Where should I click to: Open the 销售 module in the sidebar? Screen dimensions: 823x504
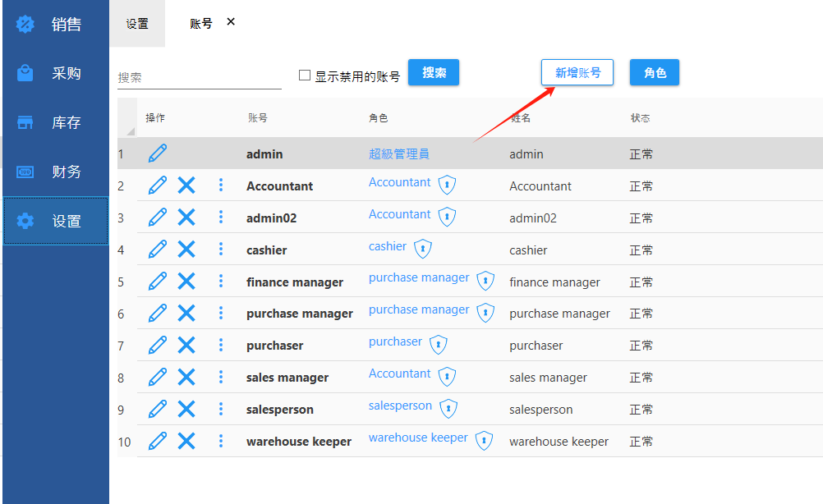tap(56, 25)
